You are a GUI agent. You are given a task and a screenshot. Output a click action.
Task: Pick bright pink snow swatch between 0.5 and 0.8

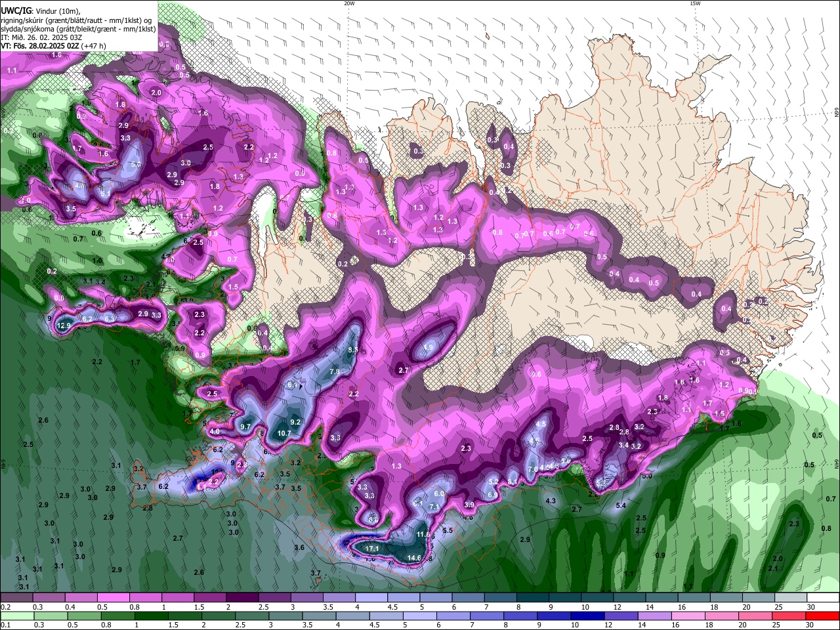[x=113, y=597]
